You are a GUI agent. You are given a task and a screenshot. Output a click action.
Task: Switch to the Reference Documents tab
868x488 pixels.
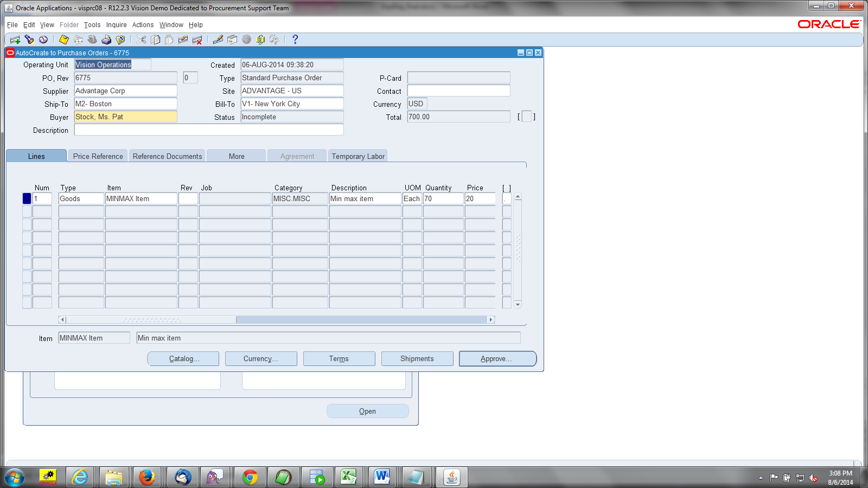167,156
